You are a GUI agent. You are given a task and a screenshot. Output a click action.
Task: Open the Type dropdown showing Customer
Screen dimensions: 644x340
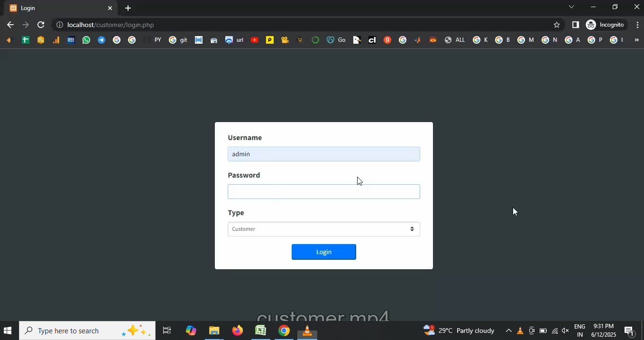[x=323, y=229]
